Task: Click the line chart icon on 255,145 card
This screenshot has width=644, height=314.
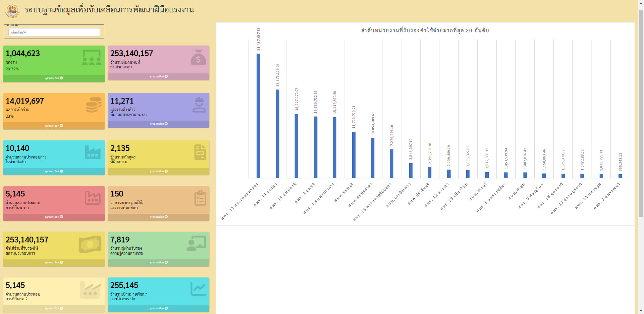Action: 198,289
